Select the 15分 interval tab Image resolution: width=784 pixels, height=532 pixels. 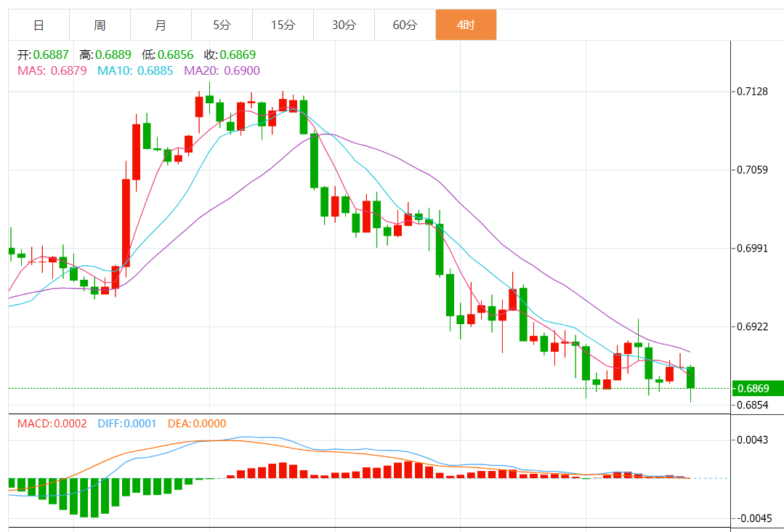point(283,25)
